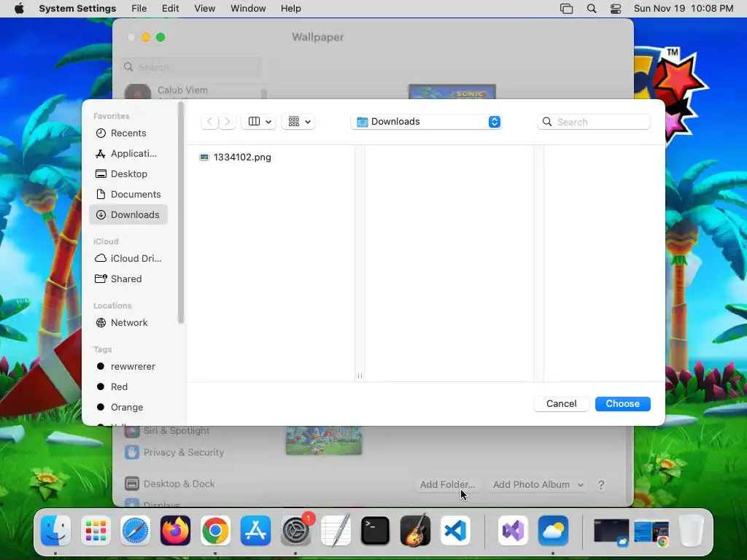Screen dimensions: 747x560
Task: Select Downloads in the Favorites sidebar
Action: (128, 215)
